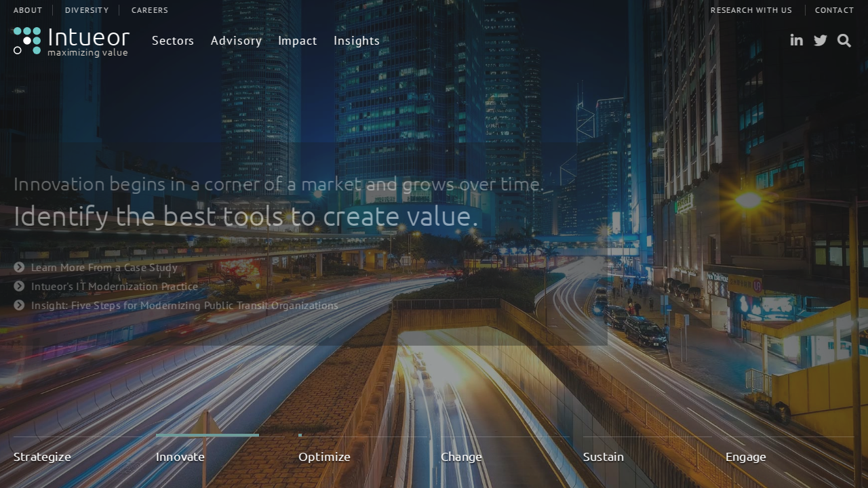Show the Change slide
Image resolution: width=868 pixels, height=488 pixels.
coord(461,457)
